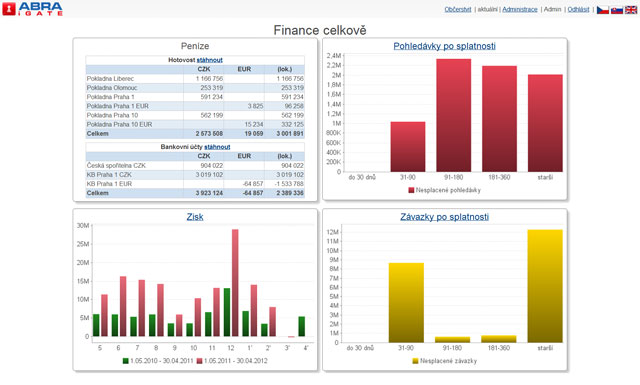Click the 181-360 yellow liabilities bar
Viewport: 640px width, 385px height.
tap(498, 339)
